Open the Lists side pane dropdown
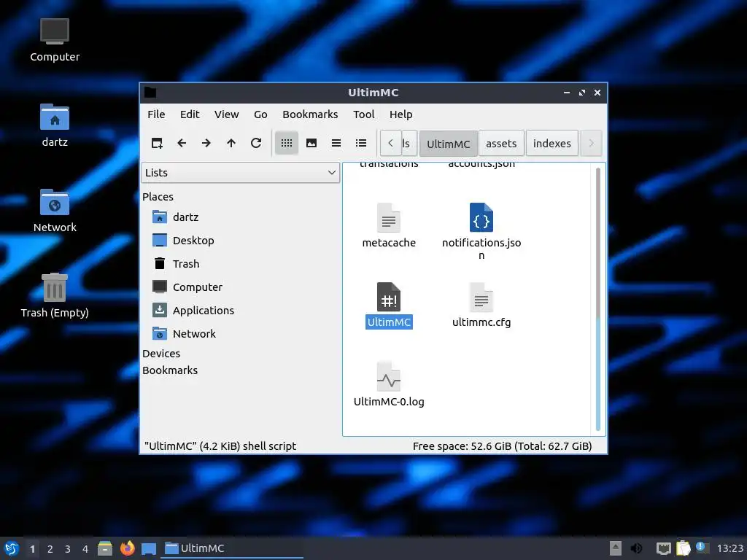Viewport: 747px width, 560px height. click(240, 173)
